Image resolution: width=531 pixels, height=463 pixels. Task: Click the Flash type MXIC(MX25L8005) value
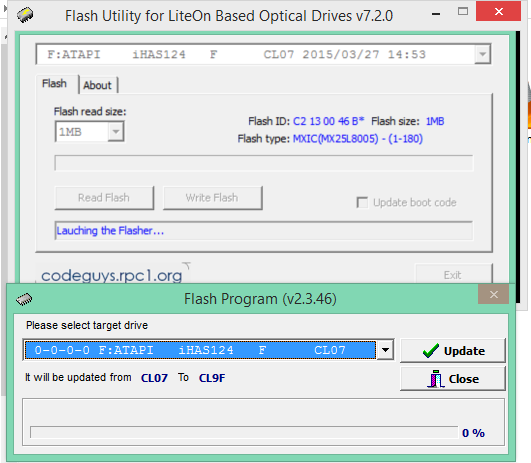click(358, 139)
